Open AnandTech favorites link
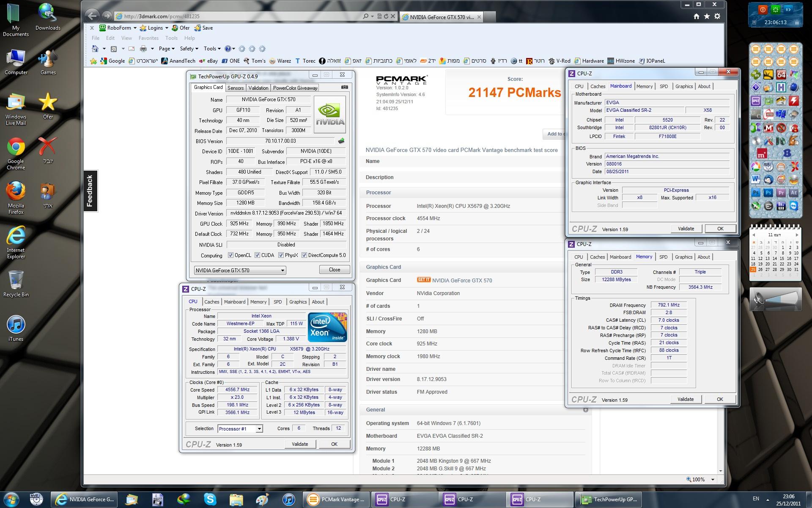This screenshot has height=508, width=812. tap(178, 61)
